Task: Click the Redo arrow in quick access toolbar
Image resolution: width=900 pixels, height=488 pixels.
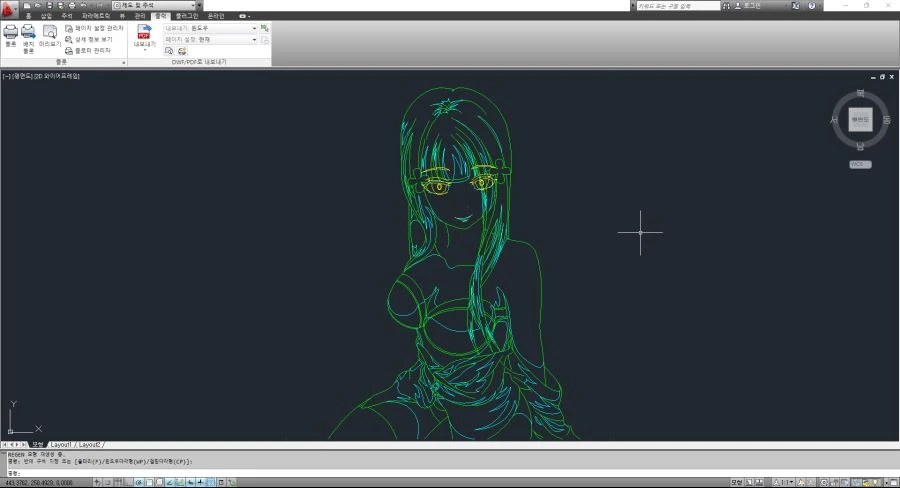Action: pyautogui.click(x=100, y=5)
